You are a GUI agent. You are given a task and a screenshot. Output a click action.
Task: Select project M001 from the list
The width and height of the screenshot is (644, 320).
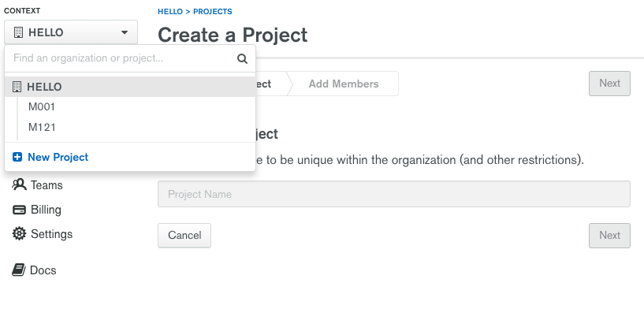pyautogui.click(x=42, y=106)
